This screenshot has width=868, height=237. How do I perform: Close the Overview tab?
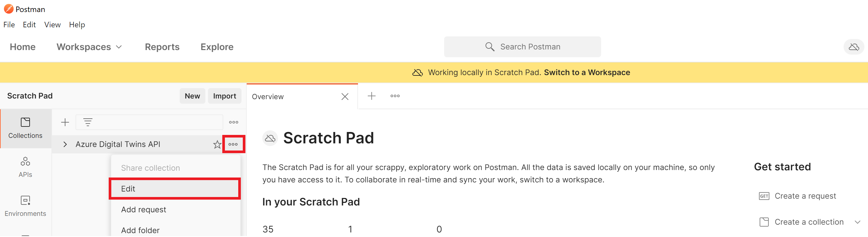tap(345, 97)
